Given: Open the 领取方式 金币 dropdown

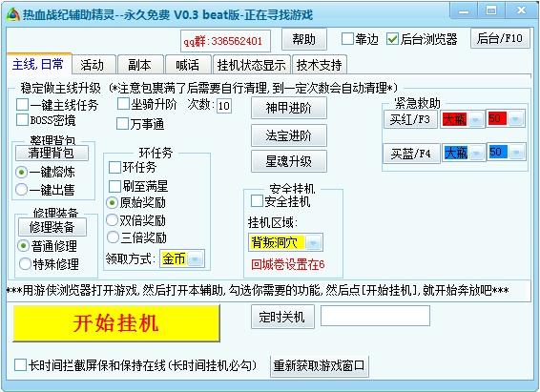Looking at the screenshot, I should tap(182, 258).
